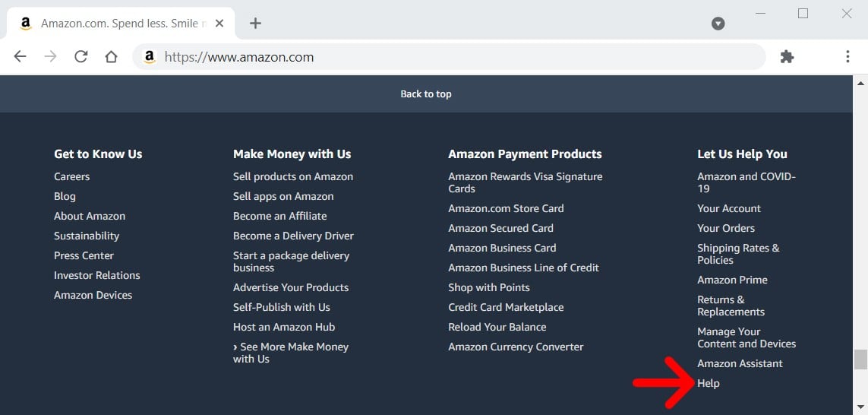This screenshot has width=868, height=415.
Task: Click Sell products on Amazon link
Action: 293,176
